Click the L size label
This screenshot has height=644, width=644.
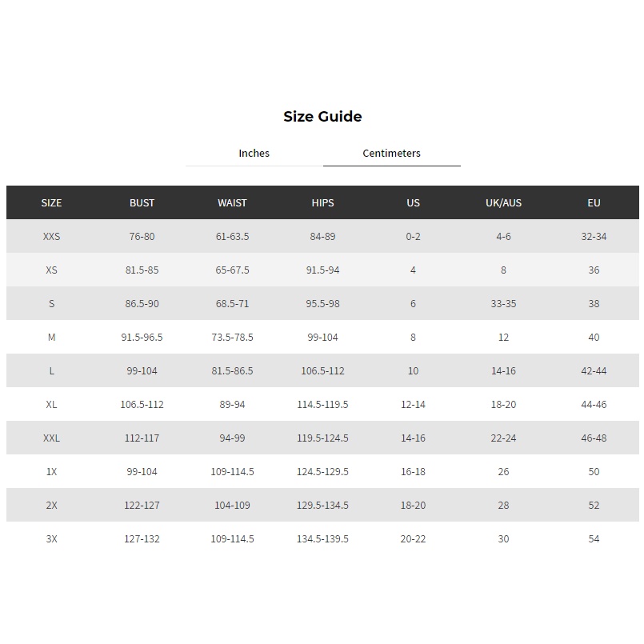coord(51,370)
